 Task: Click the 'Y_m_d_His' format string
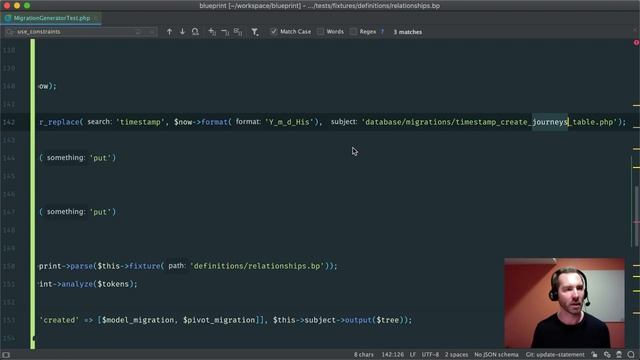[x=289, y=122]
